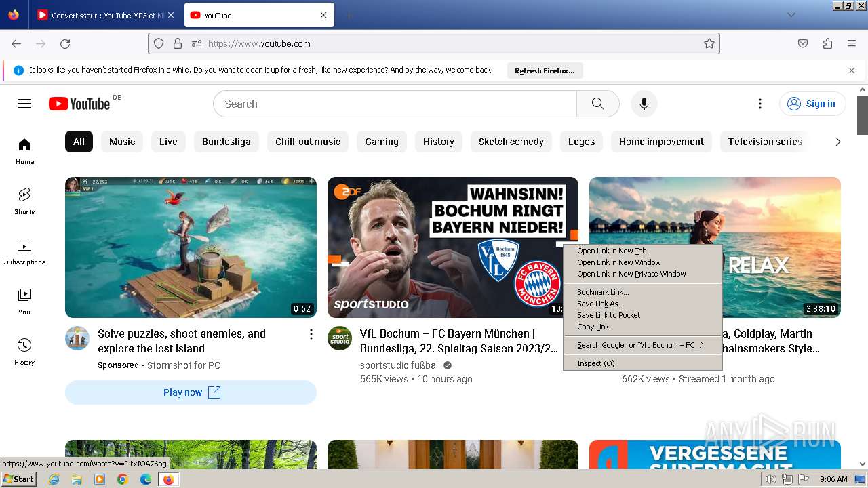Select the Music filter chip
Screen dimensions: 868x488
[x=122, y=142]
